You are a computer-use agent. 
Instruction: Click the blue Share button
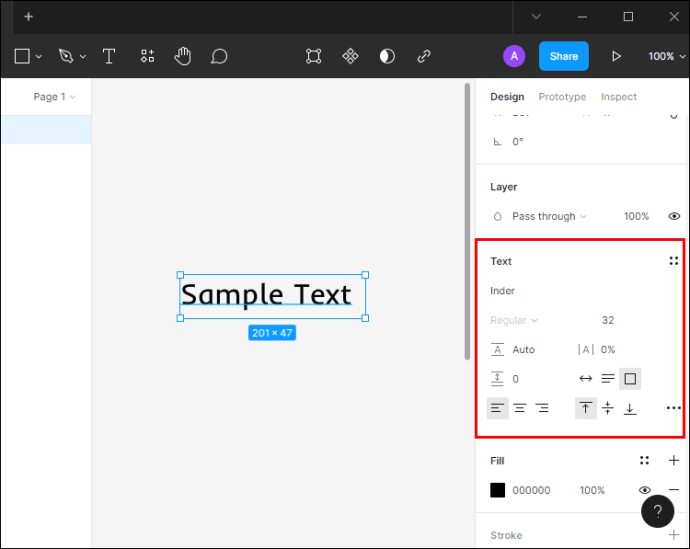563,56
